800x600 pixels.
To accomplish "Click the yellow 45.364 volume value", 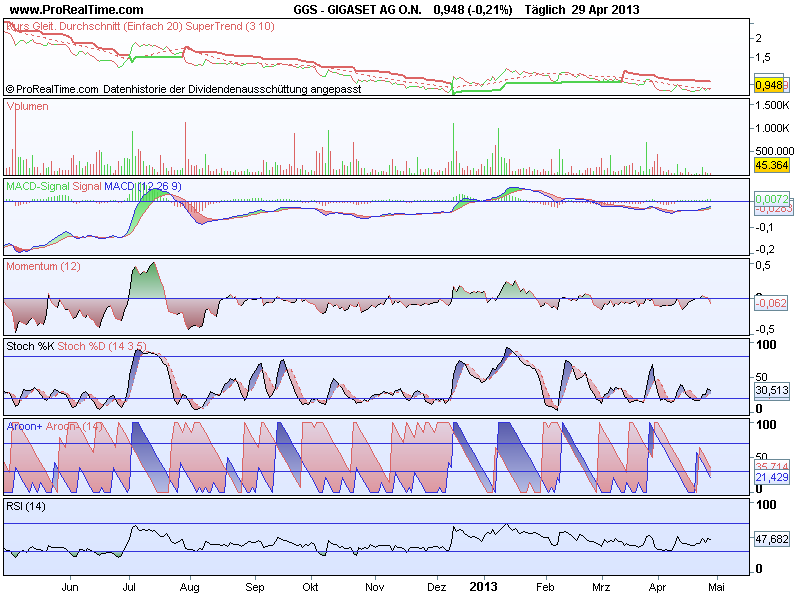I will coord(771,165).
